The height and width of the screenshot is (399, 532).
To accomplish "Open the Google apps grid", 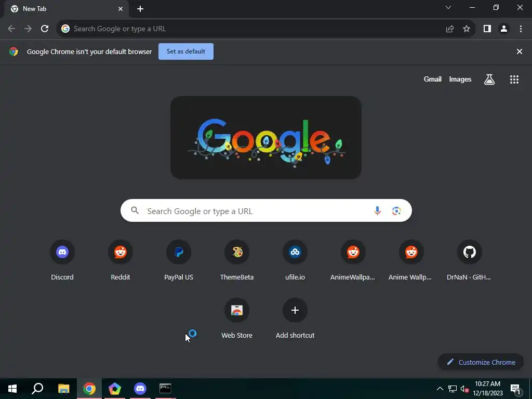I will (x=514, y=79).
